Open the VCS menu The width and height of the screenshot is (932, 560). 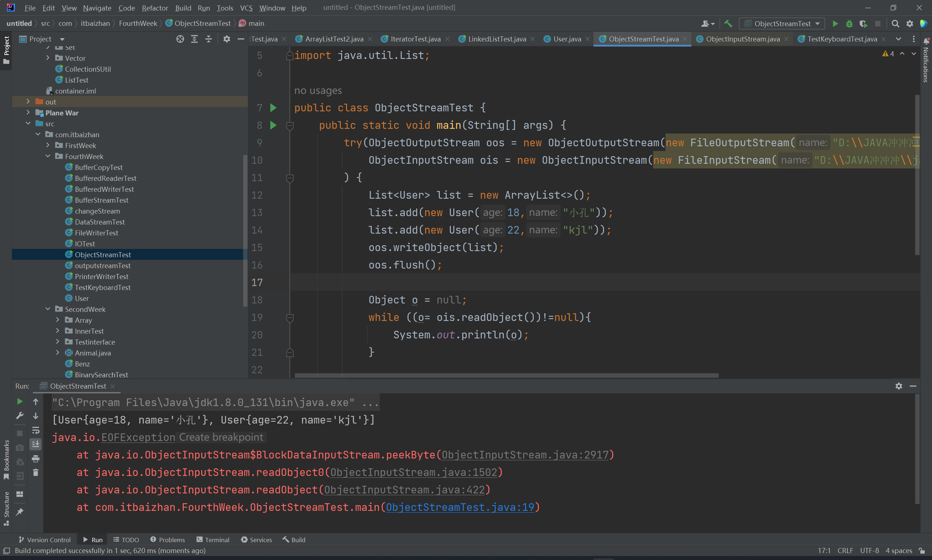[246, 8]
